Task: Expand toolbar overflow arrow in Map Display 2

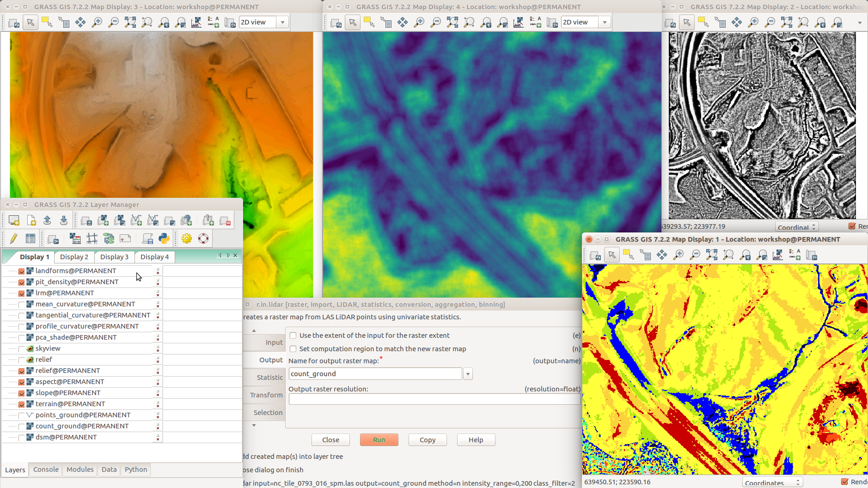Action: pyautogui.click(x=860, y=23)
